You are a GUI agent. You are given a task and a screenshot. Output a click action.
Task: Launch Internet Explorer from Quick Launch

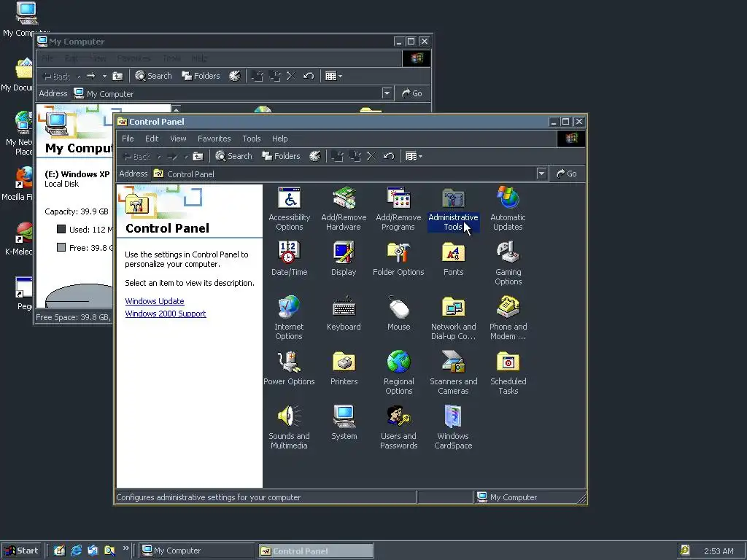point(76,551)
